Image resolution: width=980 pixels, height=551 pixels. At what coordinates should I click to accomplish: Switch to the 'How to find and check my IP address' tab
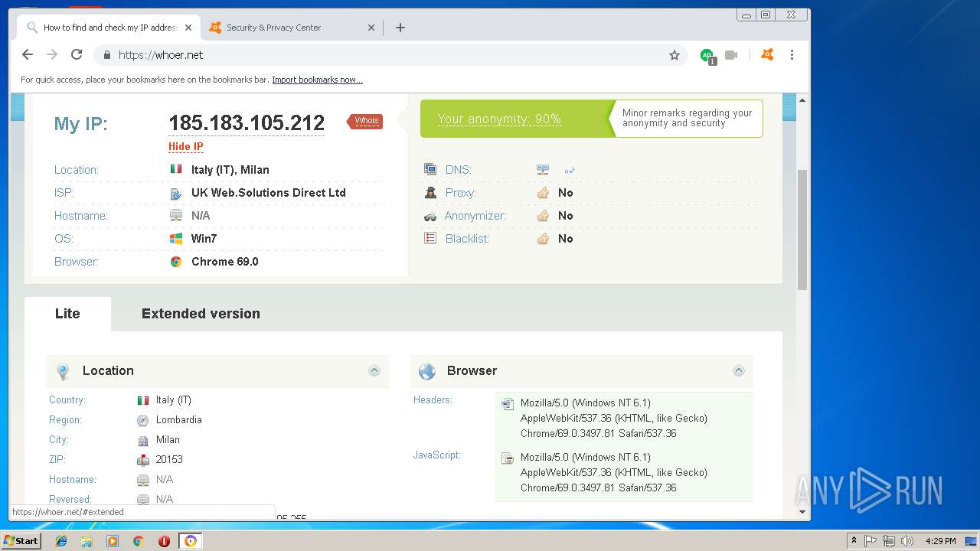click(107, 28)
